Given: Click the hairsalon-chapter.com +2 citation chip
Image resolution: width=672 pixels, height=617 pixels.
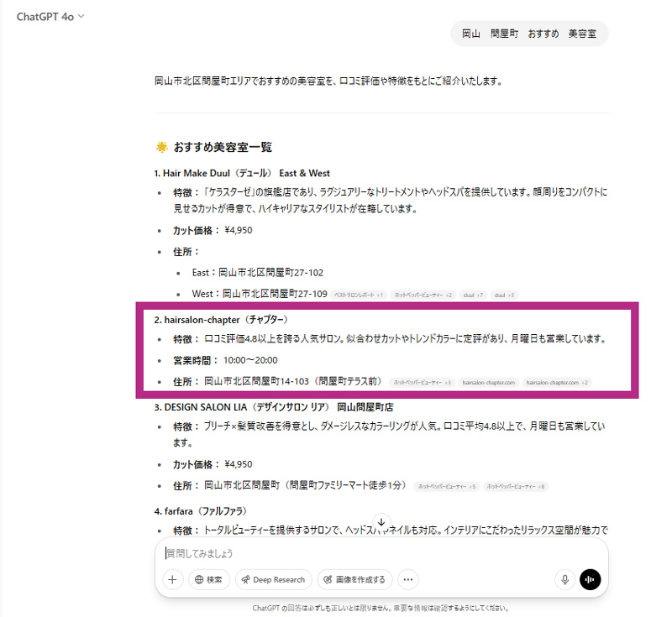Looking at the screenshot, I should coord(557,382).
